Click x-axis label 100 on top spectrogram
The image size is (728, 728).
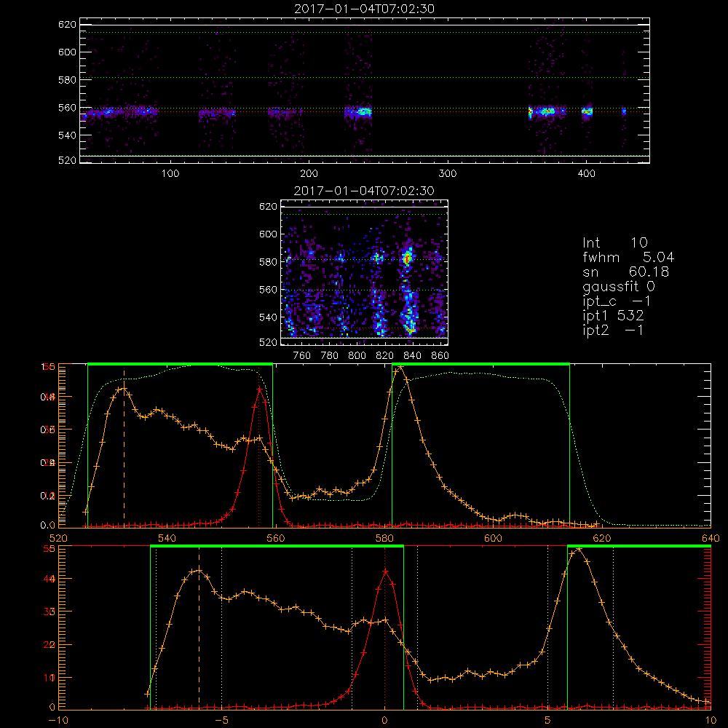point(170,174)
